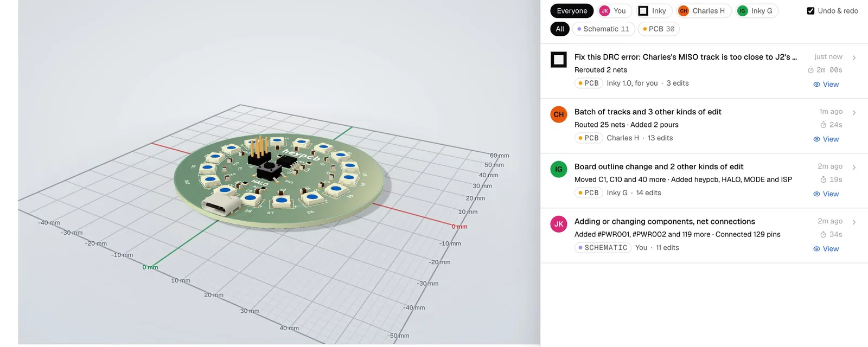
Task: Toggle the Undo & redo checkbox
Action: [810, 11]
